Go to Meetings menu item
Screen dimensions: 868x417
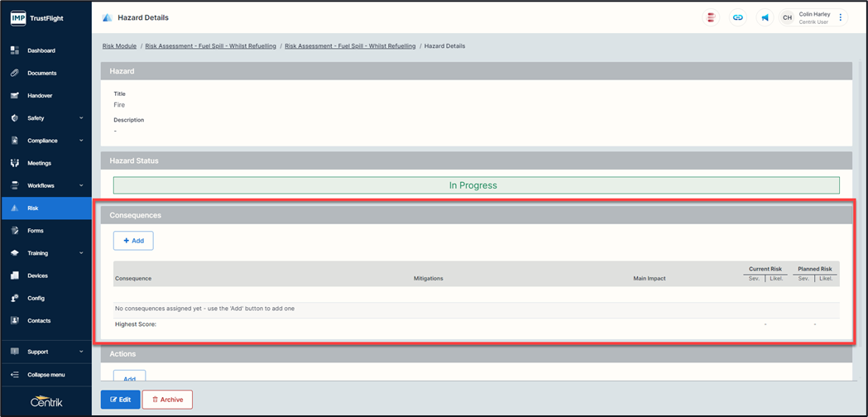pyautogui.click(x=39, y=163)
